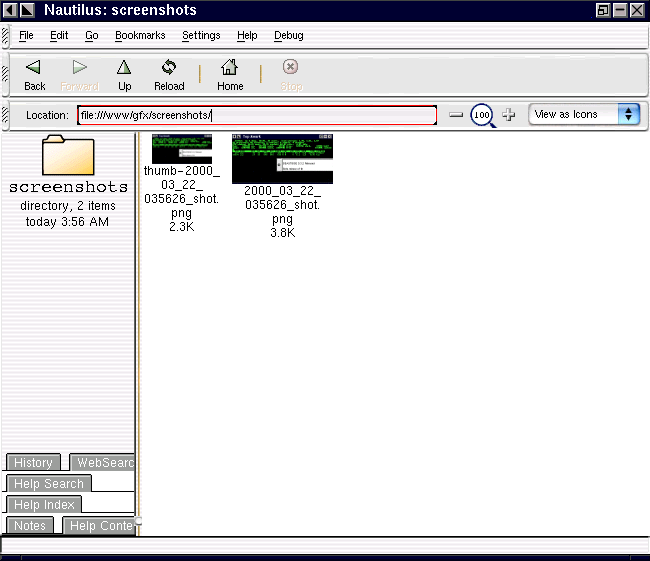
Task: Click the 100 percent zoom magnifier
Action: 482,115
